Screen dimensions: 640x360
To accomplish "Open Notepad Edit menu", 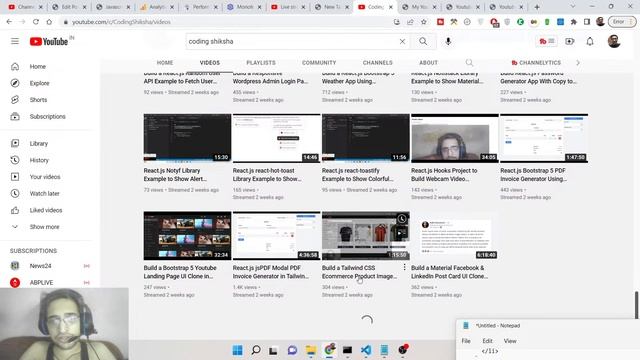I will tap(487, 341).
